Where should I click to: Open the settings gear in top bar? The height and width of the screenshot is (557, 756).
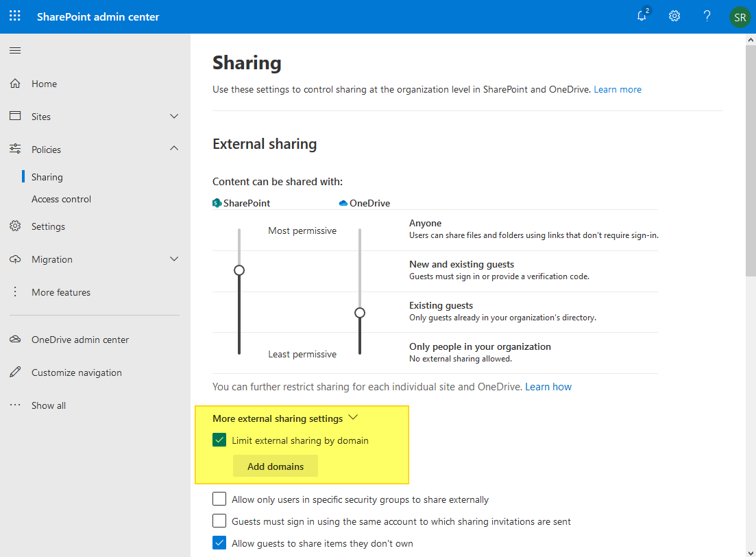[674, 16]
